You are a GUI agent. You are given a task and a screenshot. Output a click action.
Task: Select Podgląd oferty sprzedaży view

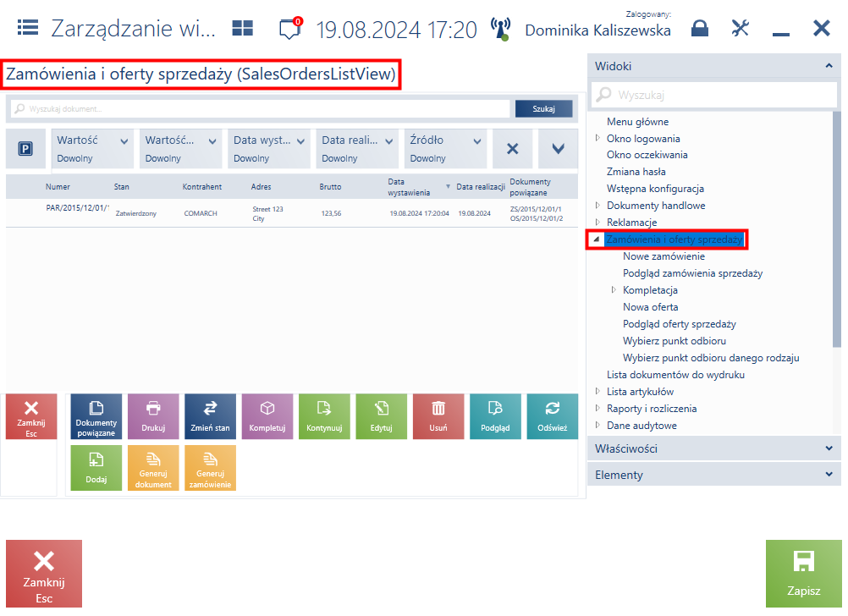(680, 324)
